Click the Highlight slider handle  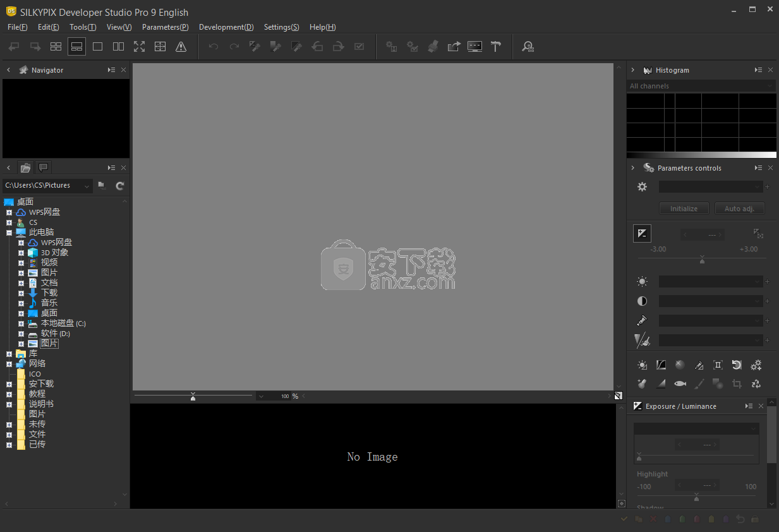[696, 498]
